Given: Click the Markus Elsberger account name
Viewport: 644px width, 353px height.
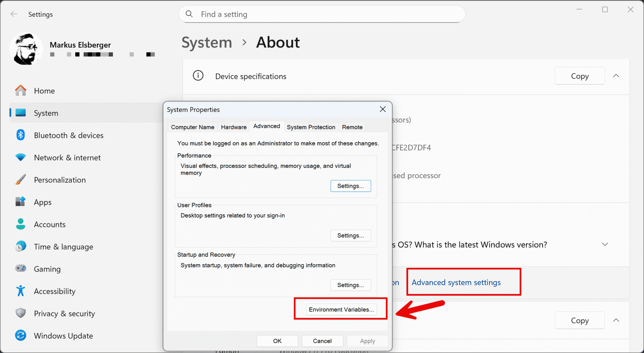Looking at the screenshot, I should coord(80,45).
